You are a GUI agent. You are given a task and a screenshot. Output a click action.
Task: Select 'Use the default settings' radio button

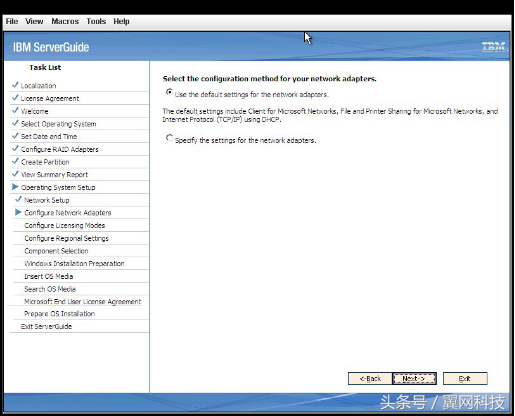169,92
